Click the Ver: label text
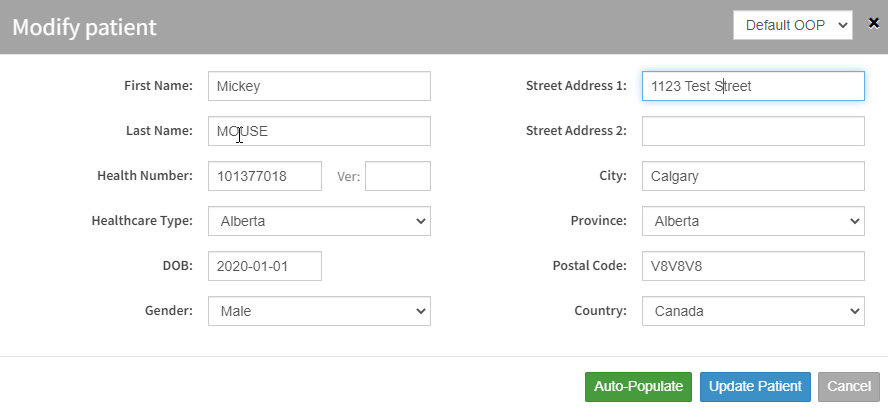The image size is (888, 410). point(348,177)
